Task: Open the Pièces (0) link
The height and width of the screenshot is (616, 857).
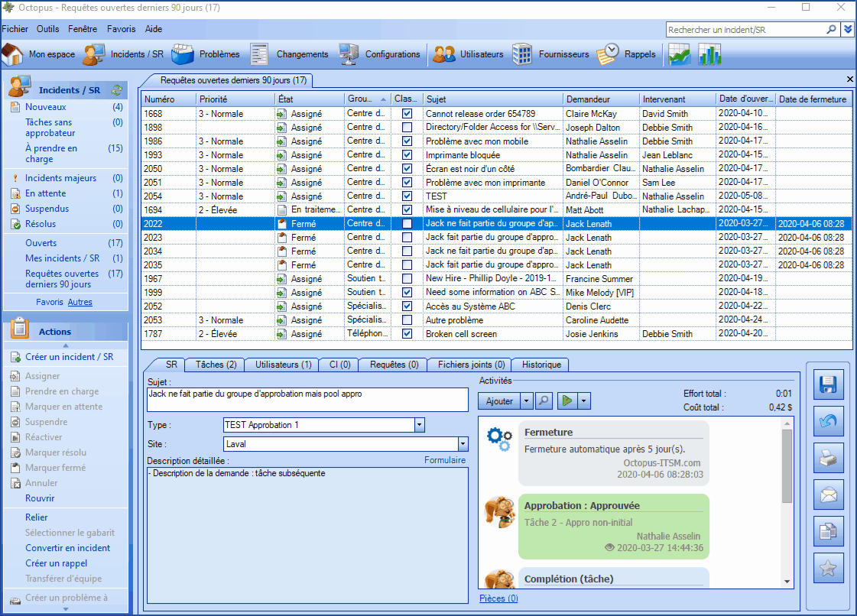Action: tap(498, 598)
